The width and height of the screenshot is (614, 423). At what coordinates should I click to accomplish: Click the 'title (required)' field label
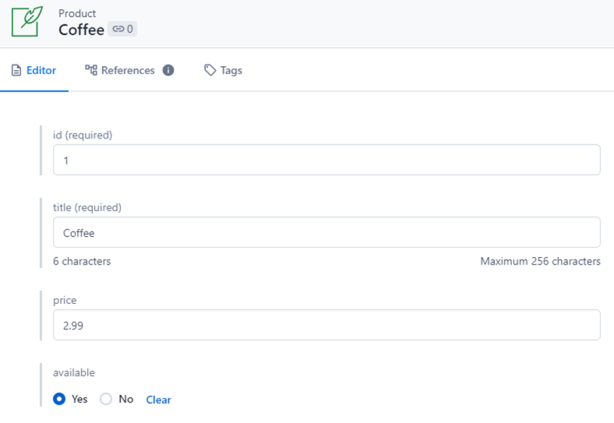87,208
